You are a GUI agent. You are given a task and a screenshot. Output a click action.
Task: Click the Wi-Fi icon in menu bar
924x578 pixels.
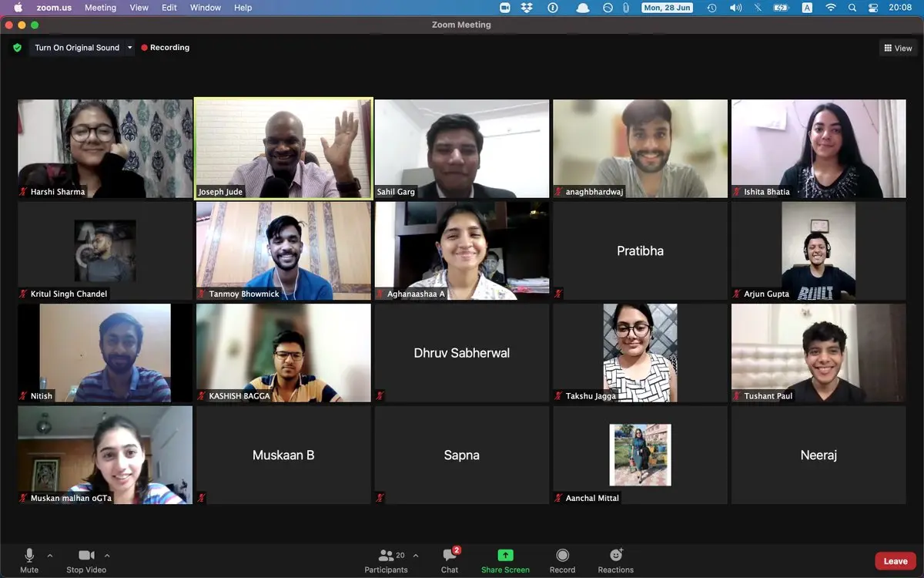[830, 8]
